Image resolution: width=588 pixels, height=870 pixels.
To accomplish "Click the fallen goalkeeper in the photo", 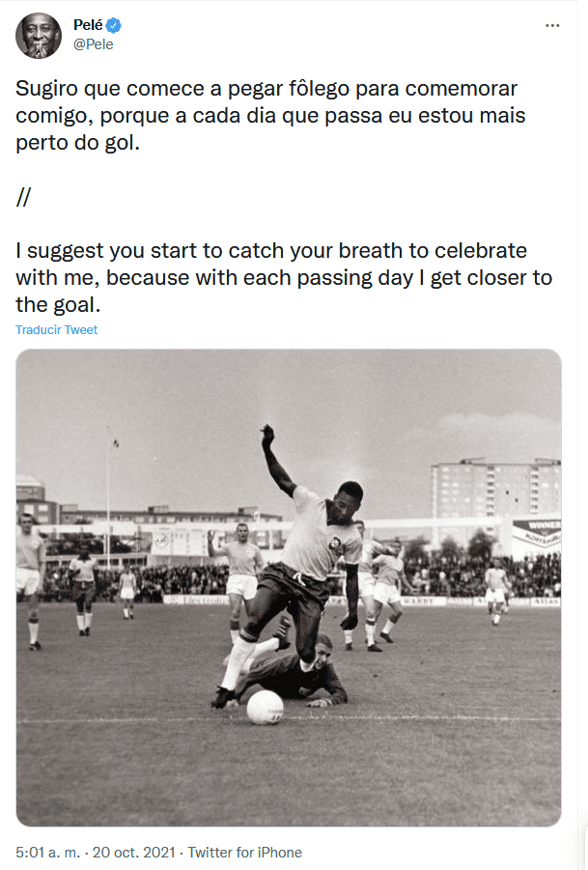I will [x=299, y=676].
